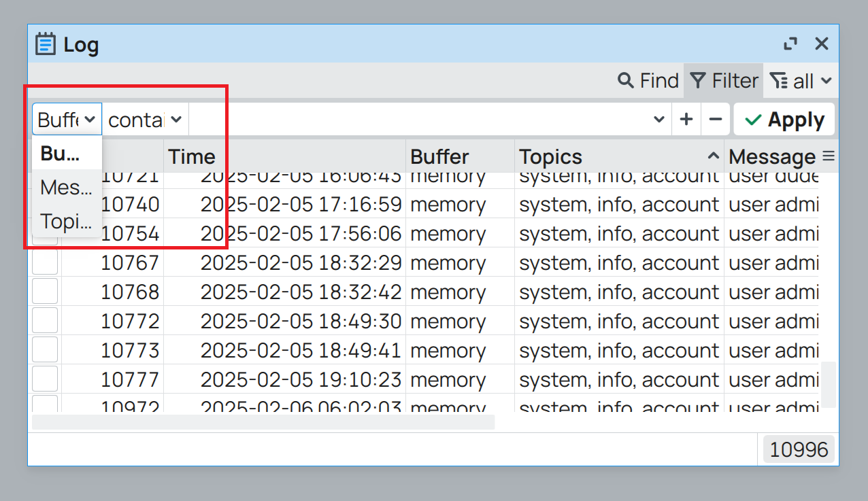Screen dimensions: 868x501
Task: Expand the log window with the resize icon
Action: (x=790, y=44)
